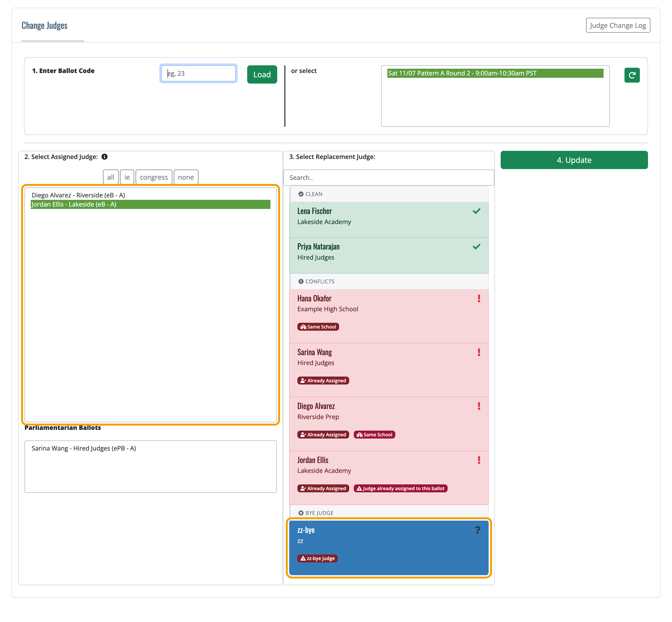The image size is (672, 622).
Task: Click the Same School badge under Hana Okafor
Action: tap(318, 327)
